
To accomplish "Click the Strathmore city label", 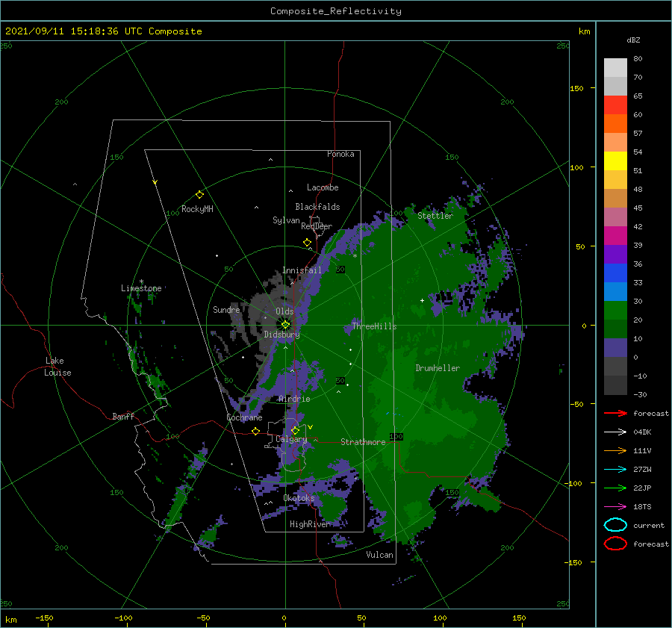I will (363, 442).
